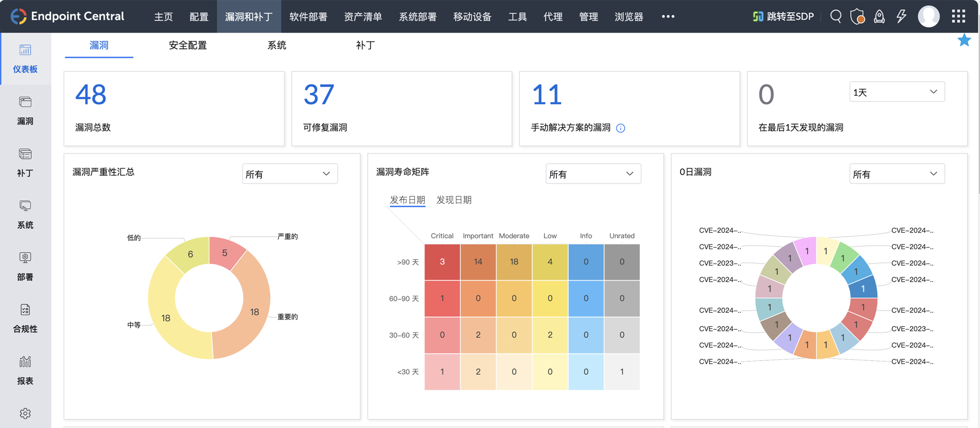Switch matrix to 发现日期 view
This screenshot has width=980, height=428.
(x=454, y=200)
